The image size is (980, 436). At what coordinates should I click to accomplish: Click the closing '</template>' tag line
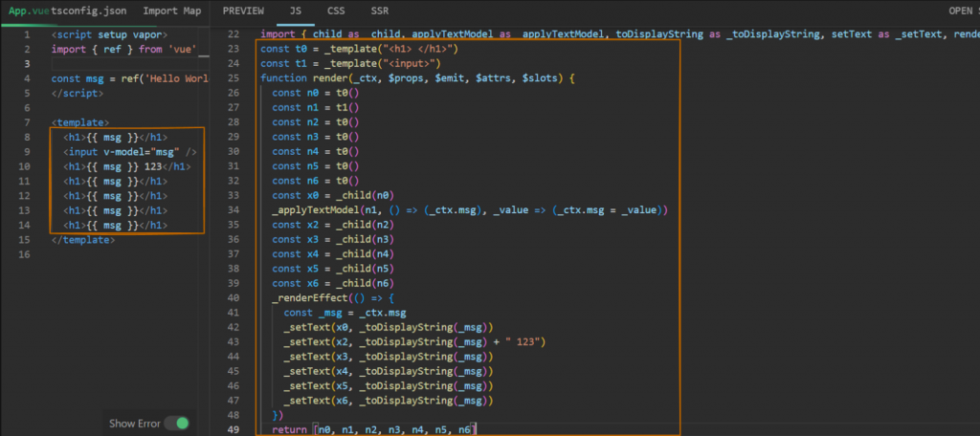point(82,240)
